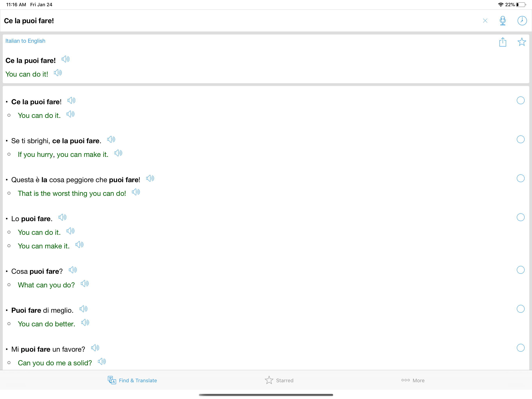Screen dimensions: 532x399
Task: Clear the search text with X
Action: (x=485, y=21)
